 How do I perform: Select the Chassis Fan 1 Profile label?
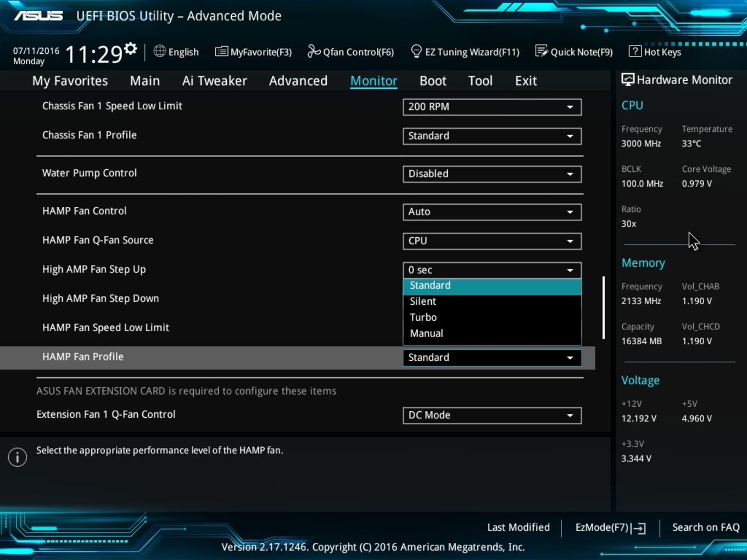90,135
